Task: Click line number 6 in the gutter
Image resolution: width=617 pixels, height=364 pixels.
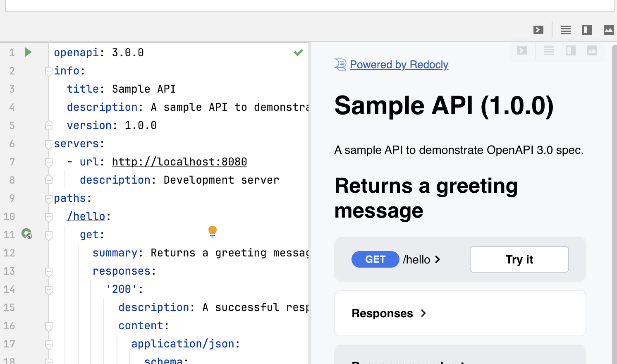Action: [x=12, y=144]
